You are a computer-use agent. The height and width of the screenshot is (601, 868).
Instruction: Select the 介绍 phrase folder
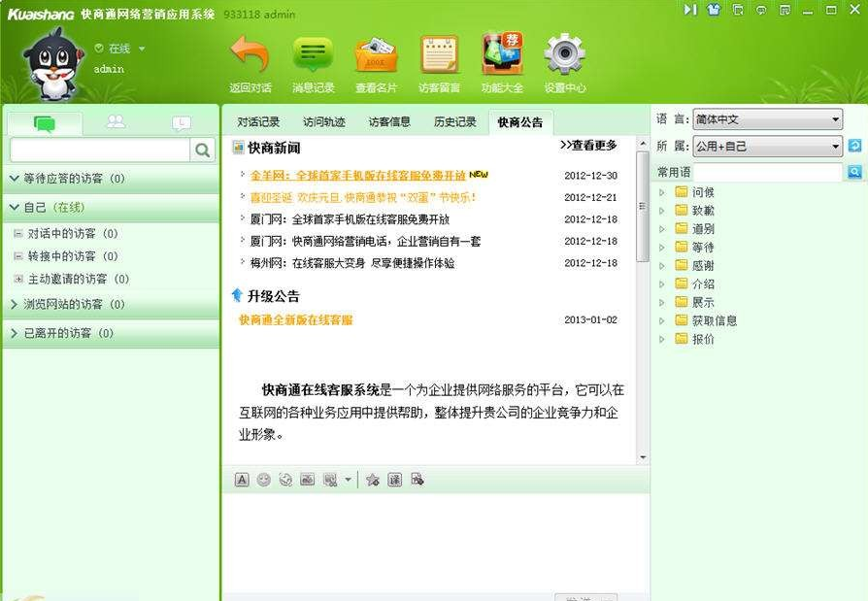click(695, 284)
